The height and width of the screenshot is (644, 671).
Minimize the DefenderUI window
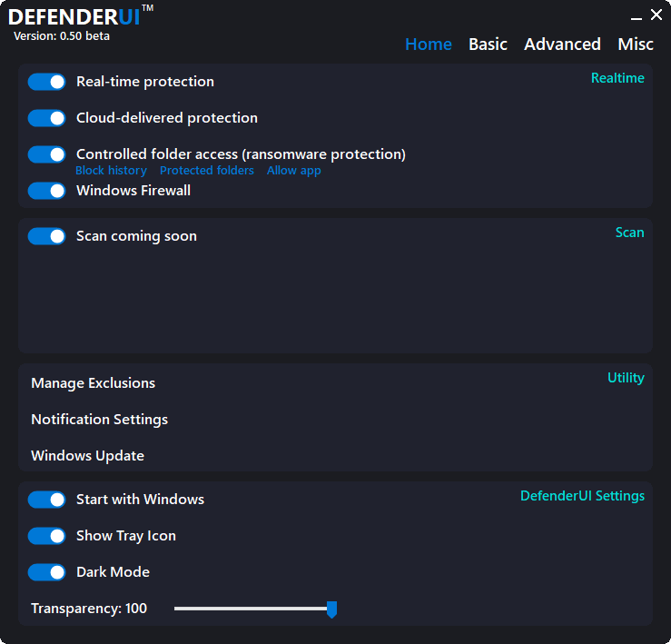(636, 18)
